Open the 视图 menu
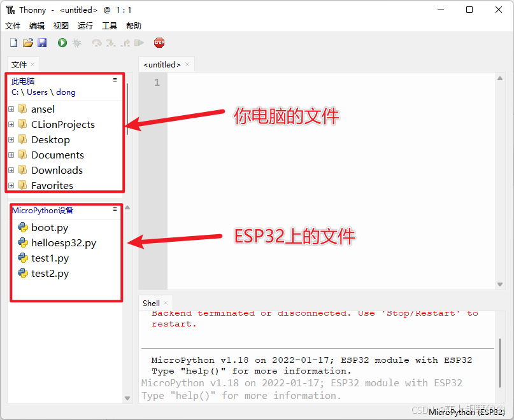This screenshot has width=514, height=420. pyautogui.click(x=61, y=25)
